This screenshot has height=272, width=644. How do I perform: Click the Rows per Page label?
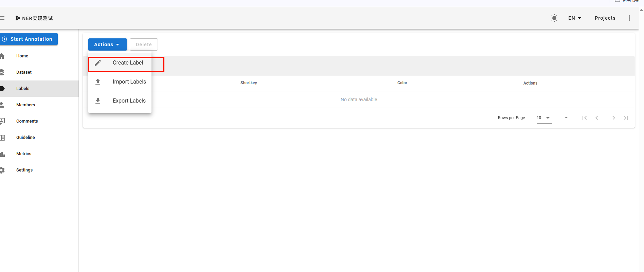tap(511, 118)
